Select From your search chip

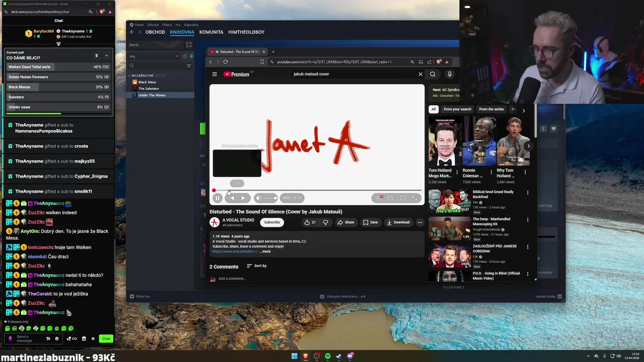pos(457,109)
